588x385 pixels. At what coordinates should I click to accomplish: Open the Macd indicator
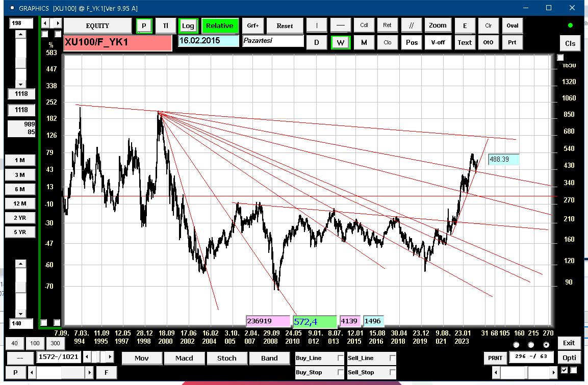click(x=184, y=358)
